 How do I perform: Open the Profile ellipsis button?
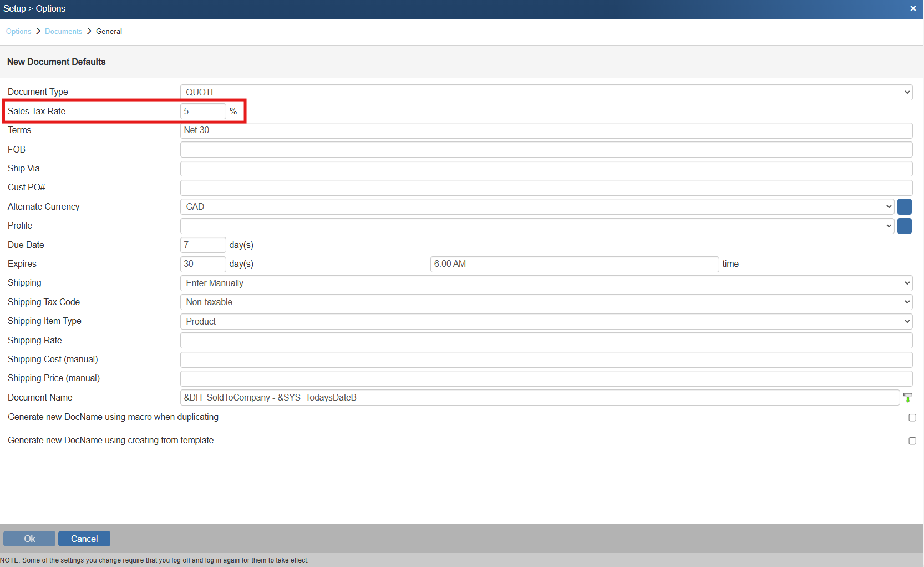(904, 226)
